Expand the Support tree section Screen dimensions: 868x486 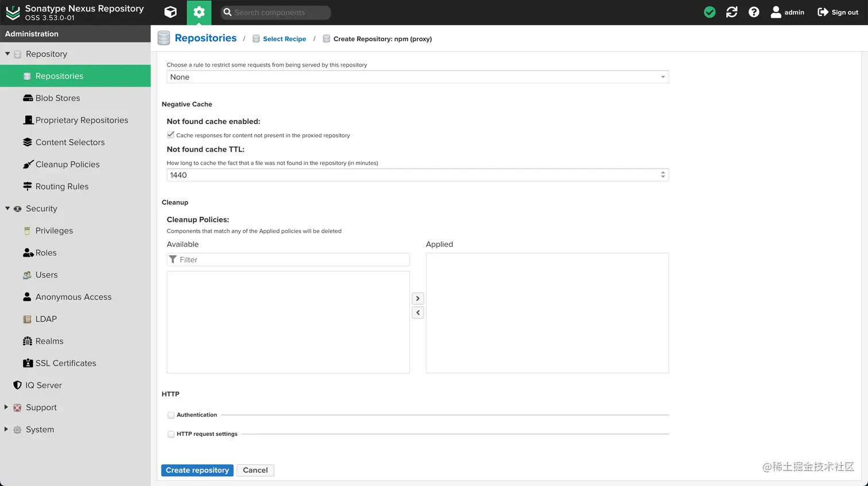[x=6, y=407]
